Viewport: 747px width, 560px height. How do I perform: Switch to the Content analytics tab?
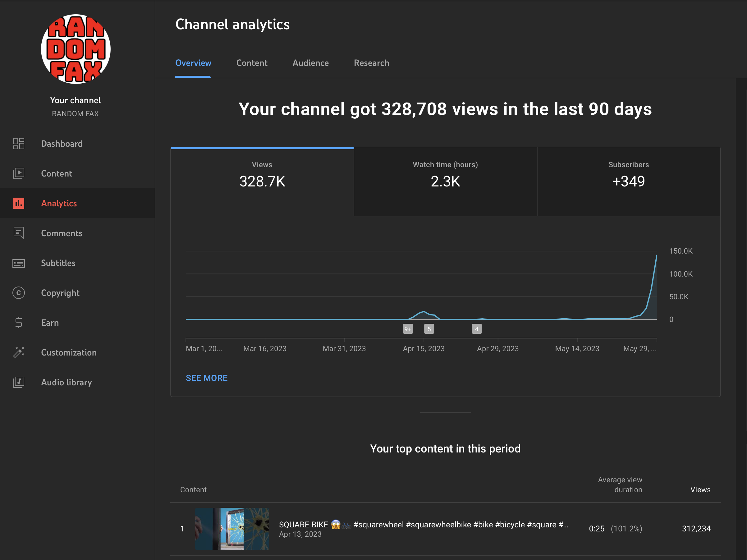pos(252,63)
